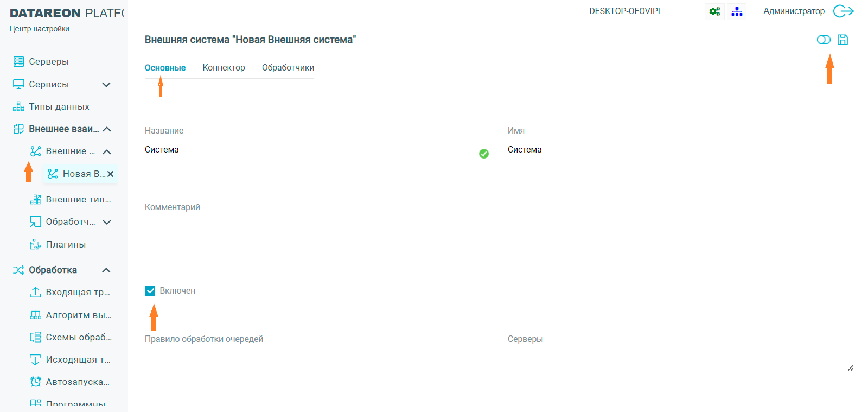This screenshot has height=412, width=868.
Task: Open the green gears settings icon
Action: pos(714,11)
